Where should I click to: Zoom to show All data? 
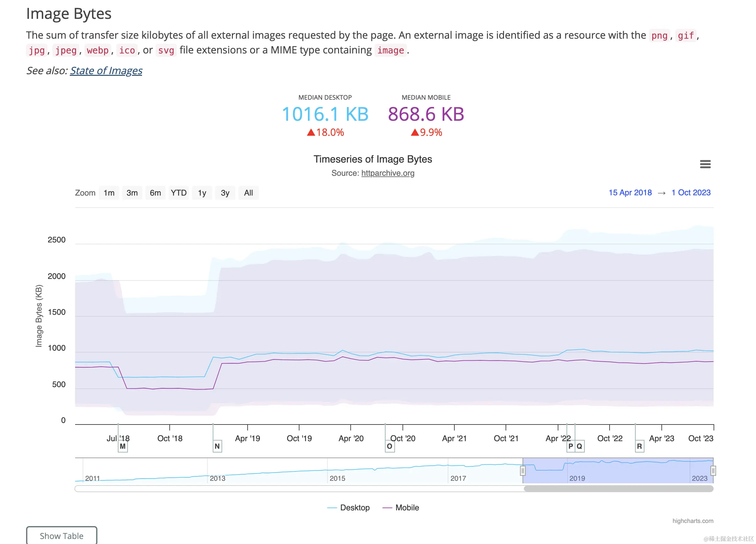[248, 193]
